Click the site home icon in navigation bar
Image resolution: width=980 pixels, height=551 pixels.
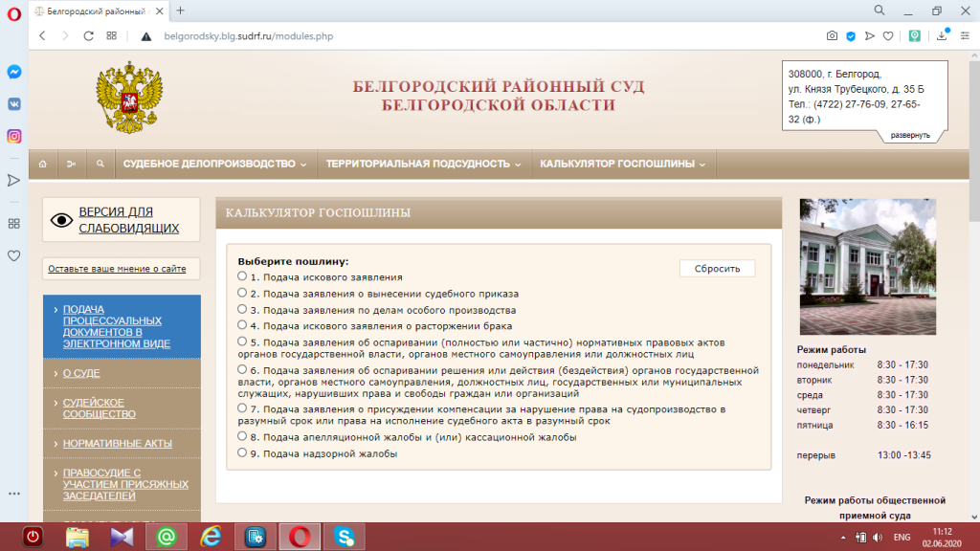42,165
